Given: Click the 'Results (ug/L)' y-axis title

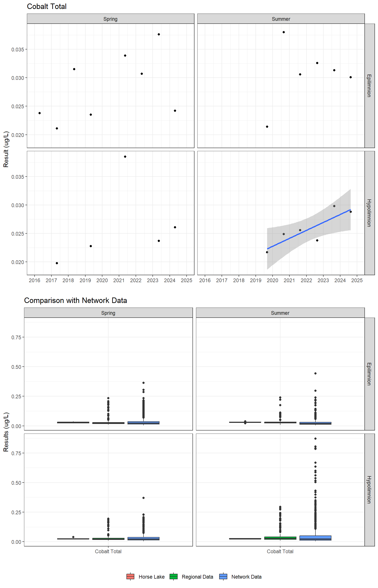Looking at the screenshot, I should (x=6, y=432).
